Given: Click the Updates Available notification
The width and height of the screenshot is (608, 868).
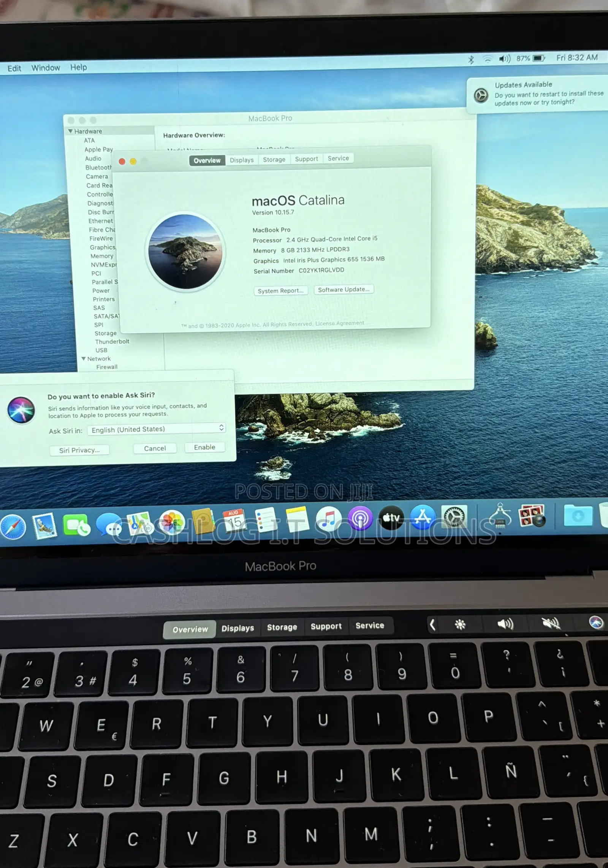Looking at the screenshot, I should [x=537, y=94].
